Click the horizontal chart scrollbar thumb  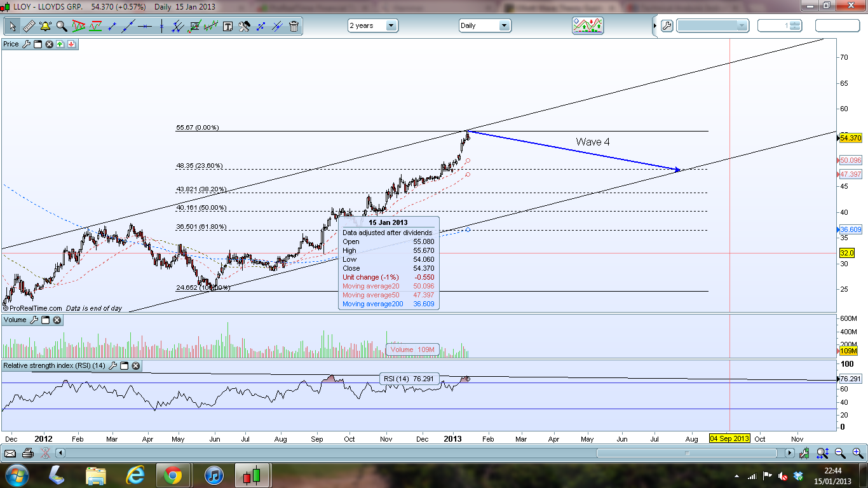coord(686,453)
